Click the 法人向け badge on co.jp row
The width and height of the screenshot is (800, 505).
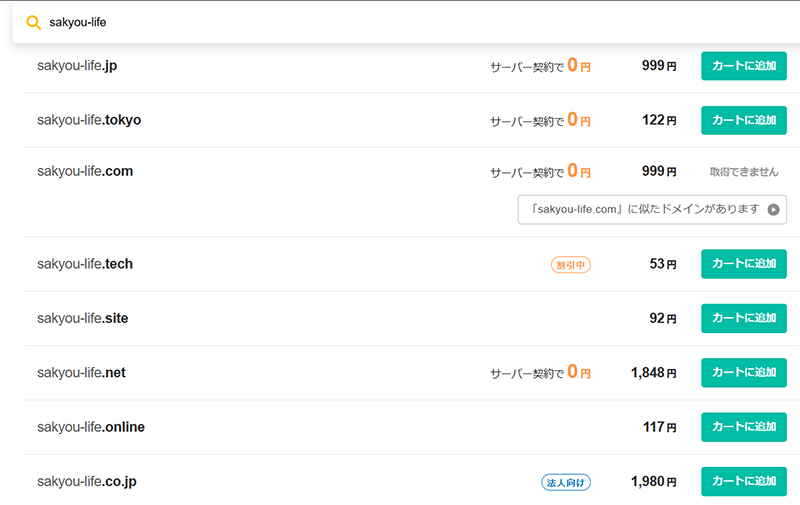[566, 482]
